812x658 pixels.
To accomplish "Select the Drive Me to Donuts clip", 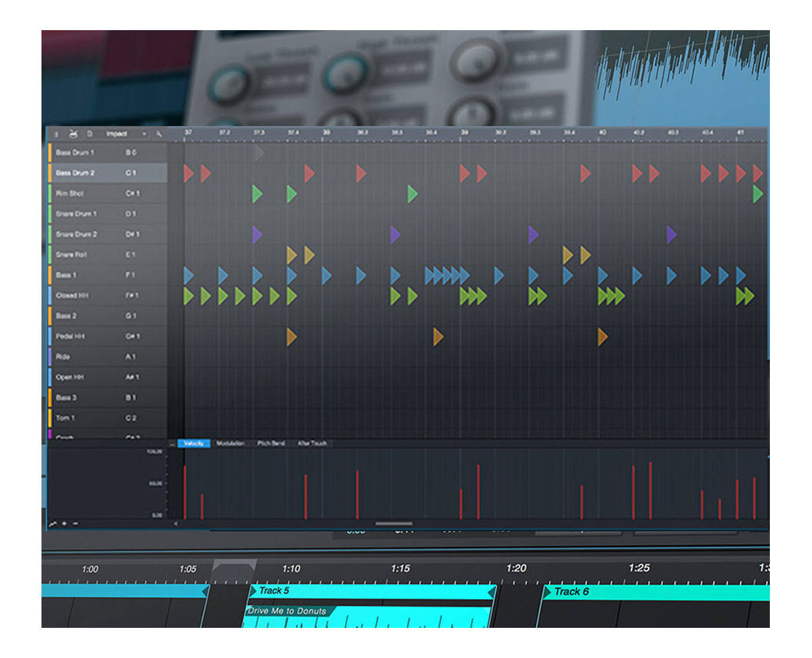I will (x=368, y=617).
